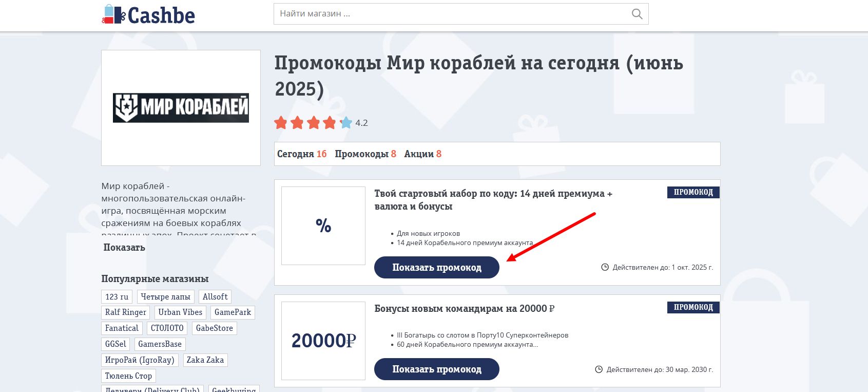Open the 123 ru store link
The height and width of the screenshot is (392, 868).
[x=117, y=296]
